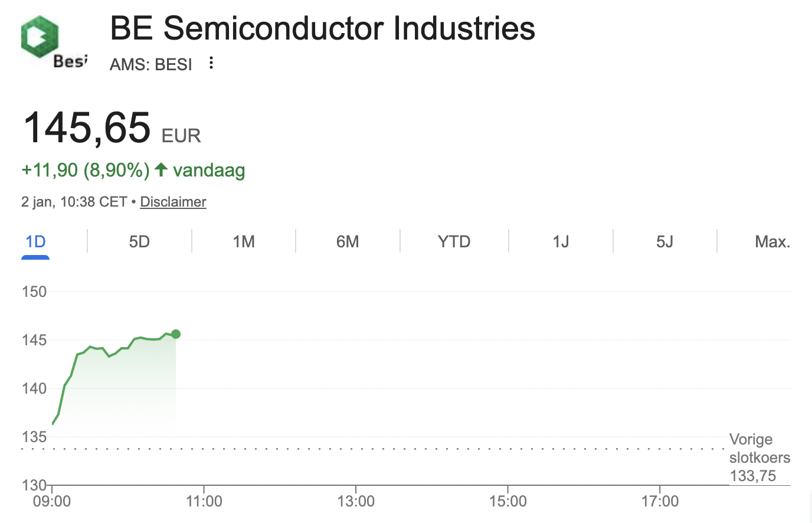Show the Max. time range chart
The width and height of the screenshot is (812, 523).
pos(772,241)
